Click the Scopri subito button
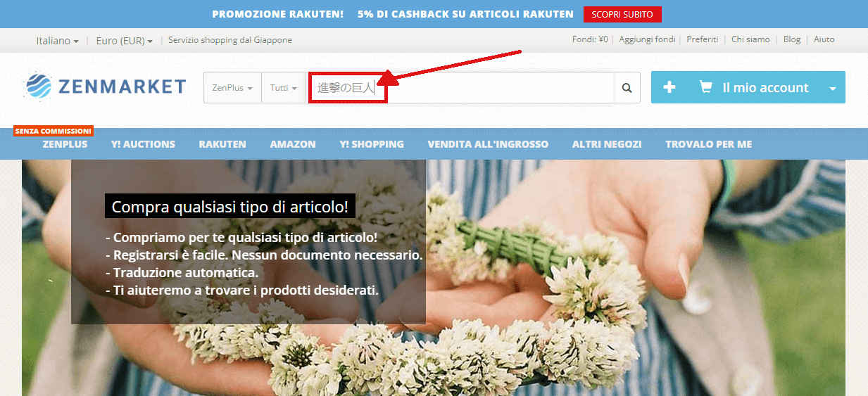Screen dimensions: 868x396 click(x=622, y=14)
